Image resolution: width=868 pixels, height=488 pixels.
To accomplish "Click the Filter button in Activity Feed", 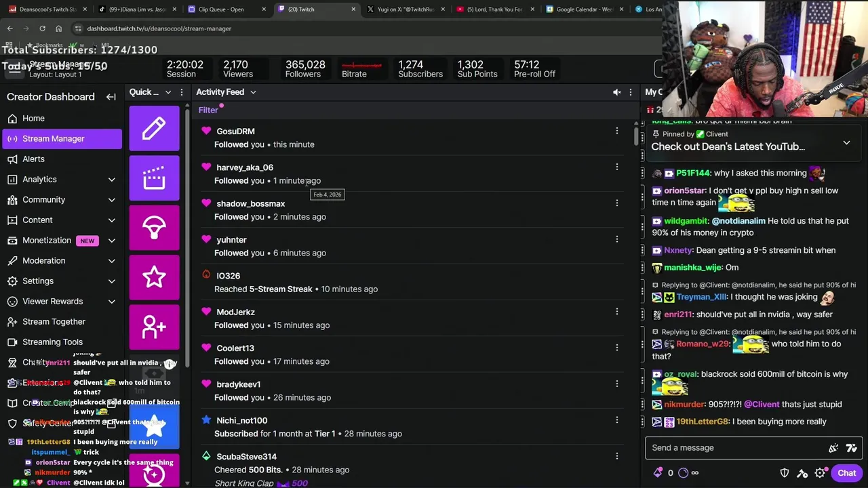I will point(208,110).
